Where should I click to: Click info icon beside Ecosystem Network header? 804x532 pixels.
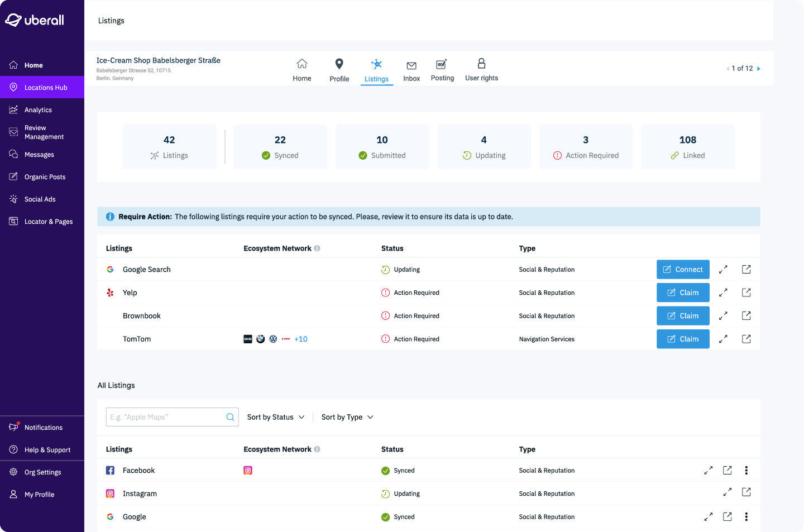click(x=317, y=248)
